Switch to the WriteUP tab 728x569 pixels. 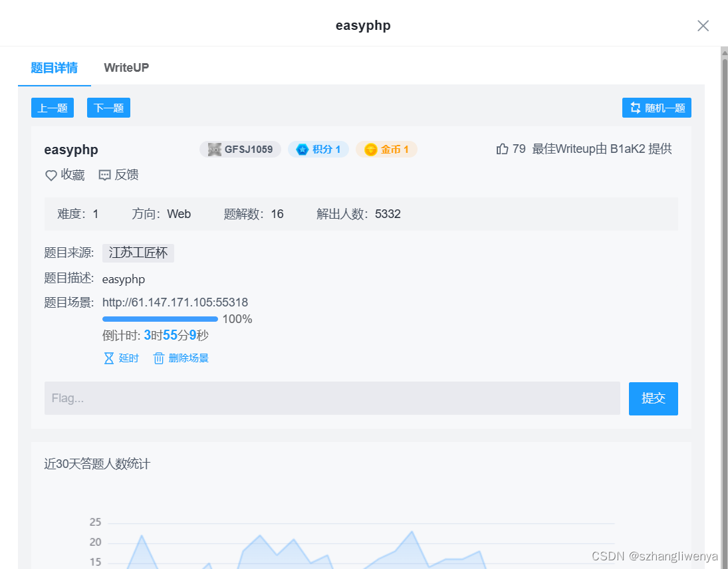coord(126,67)
